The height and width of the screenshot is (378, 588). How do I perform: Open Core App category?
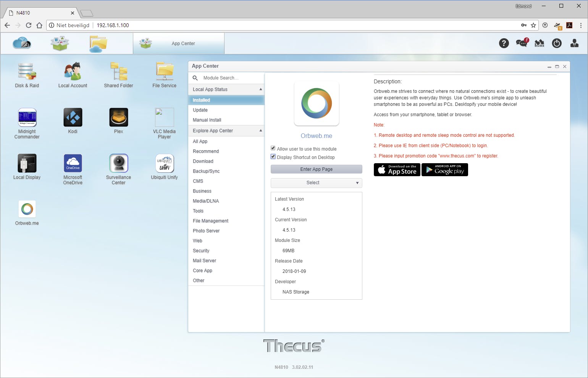[x=226, y=271]
